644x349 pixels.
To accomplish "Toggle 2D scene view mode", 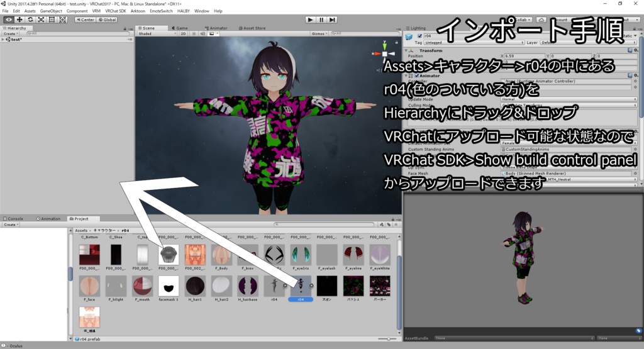I will [x=184, y=34].
